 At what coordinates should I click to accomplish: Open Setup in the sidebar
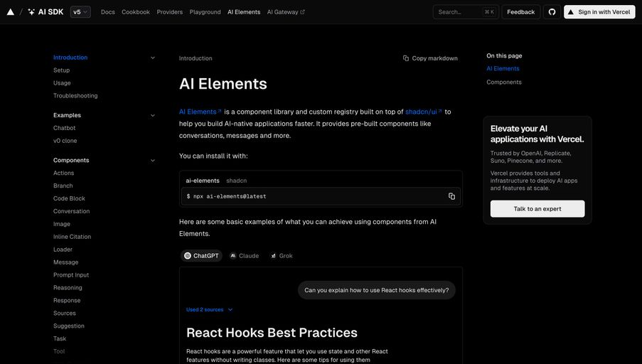click(x=61, y=70)
